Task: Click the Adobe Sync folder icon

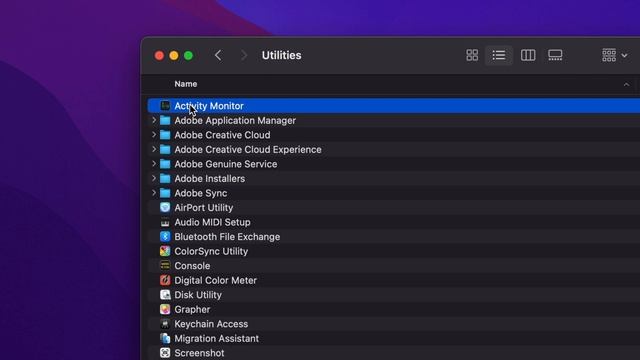Action: click(165, 193)
